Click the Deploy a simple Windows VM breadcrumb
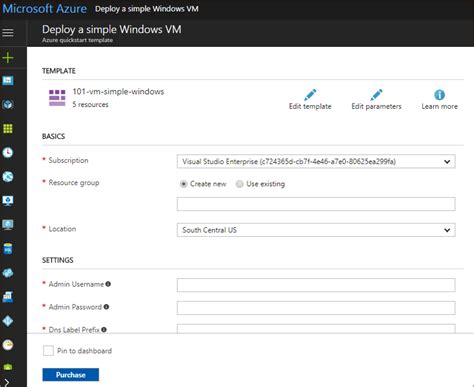Image resolution: width=474 pixels, height=387 pixels. click(x=147, y=9)
